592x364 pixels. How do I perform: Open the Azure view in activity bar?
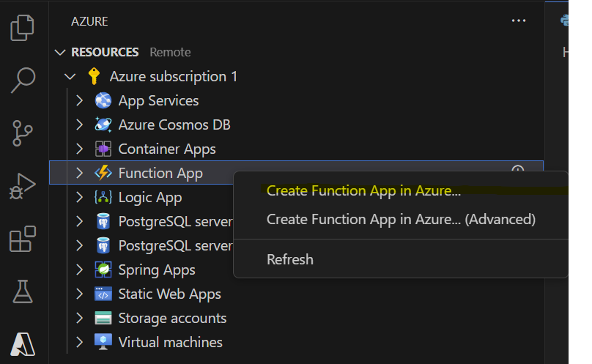tap(23, 344)
